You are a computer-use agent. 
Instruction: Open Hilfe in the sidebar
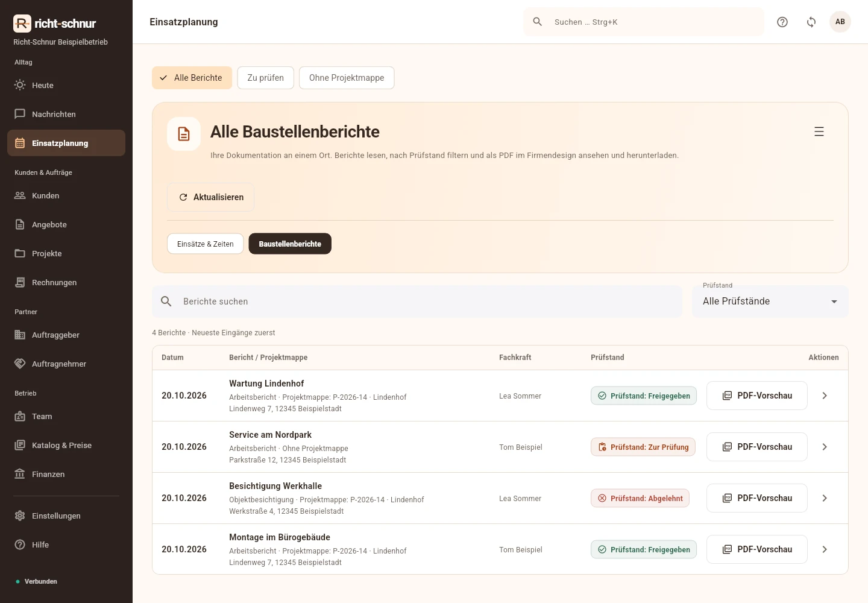coord(66,545)
